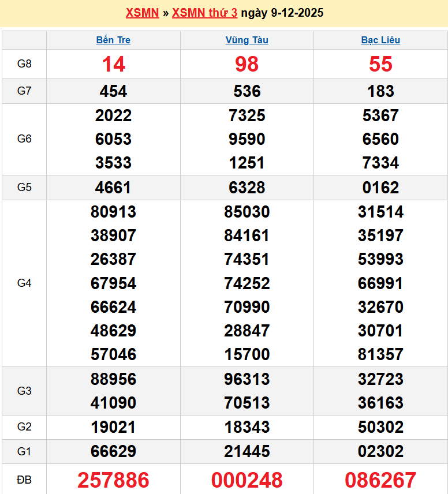
Task: Click the Bến Tre G8 result 14
Action: tap(113, 64)
